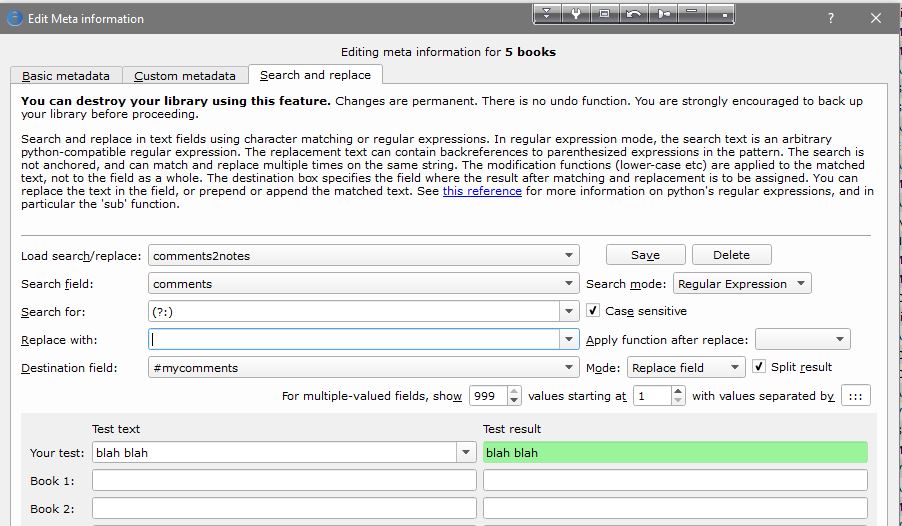Click the Save button
Image resolution: width=902 pixels, height=526 pixels.
click(645, 255)
